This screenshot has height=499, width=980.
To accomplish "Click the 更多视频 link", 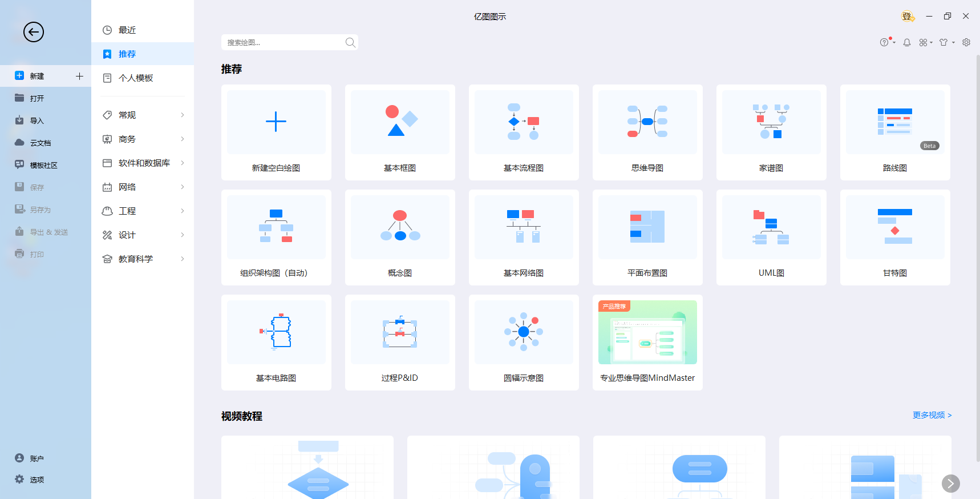I will pyautogui.click(x=932, y=415).
